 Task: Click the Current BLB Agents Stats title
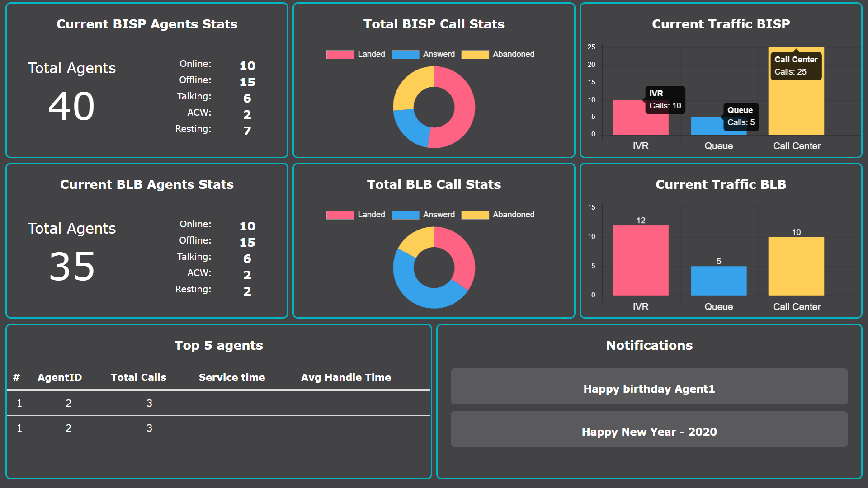coord(147,185)
